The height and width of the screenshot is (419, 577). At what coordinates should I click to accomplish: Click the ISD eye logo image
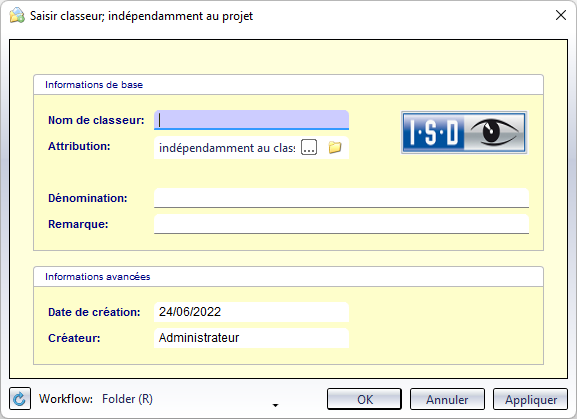pos(464,132)
